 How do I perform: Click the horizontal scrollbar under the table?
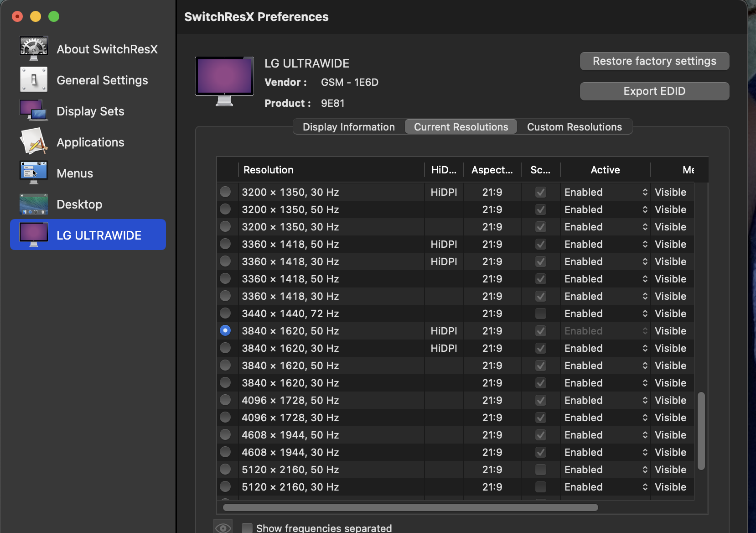click(x=410, y=507)
